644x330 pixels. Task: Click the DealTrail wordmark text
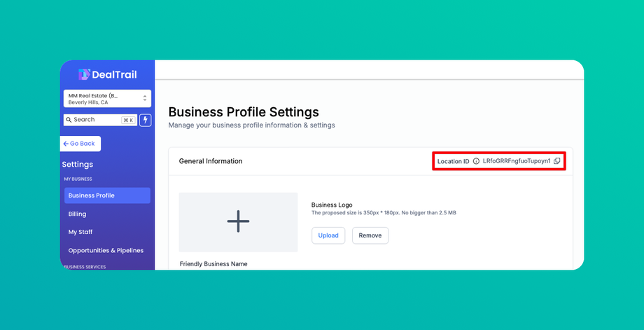click(x=115, y=74)
